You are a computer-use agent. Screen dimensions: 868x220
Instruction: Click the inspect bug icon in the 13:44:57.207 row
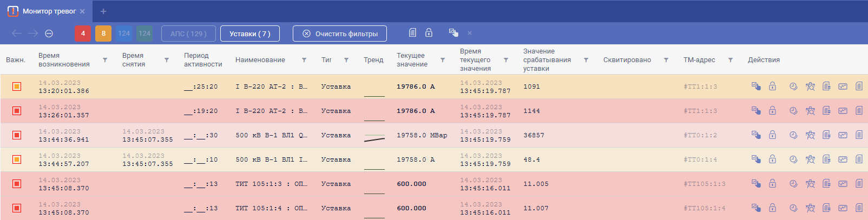810,159
